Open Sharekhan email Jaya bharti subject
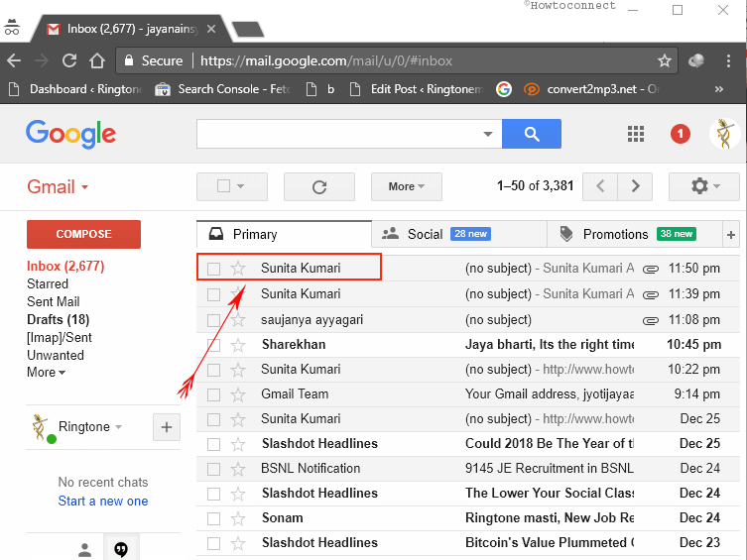 (550, 345)
